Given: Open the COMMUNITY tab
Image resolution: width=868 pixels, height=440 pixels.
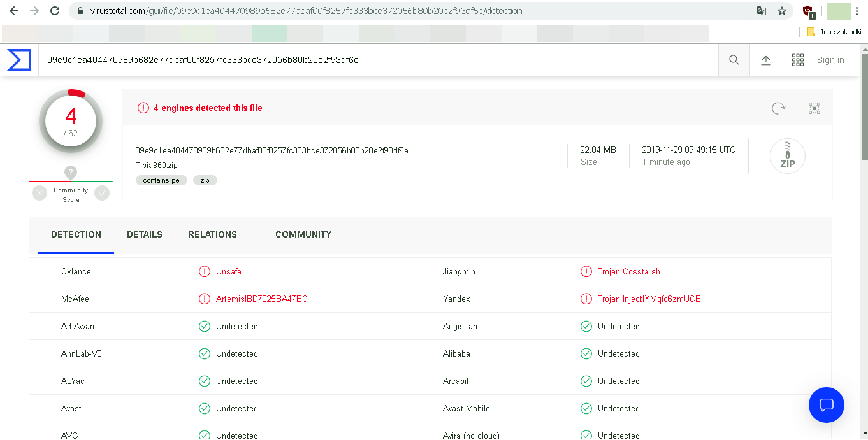Looking at the screenshot, I should 303,234.
